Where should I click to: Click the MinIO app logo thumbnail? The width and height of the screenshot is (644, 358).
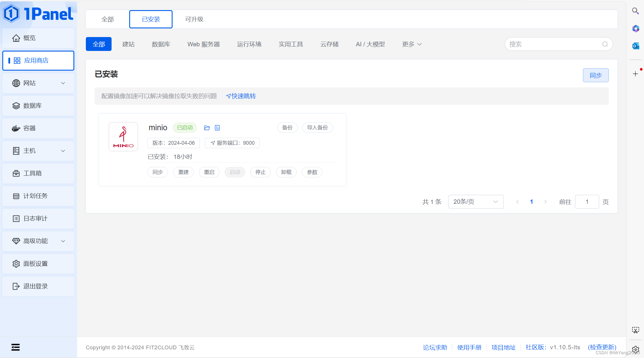pyautogui.click(x=123, y=137)
